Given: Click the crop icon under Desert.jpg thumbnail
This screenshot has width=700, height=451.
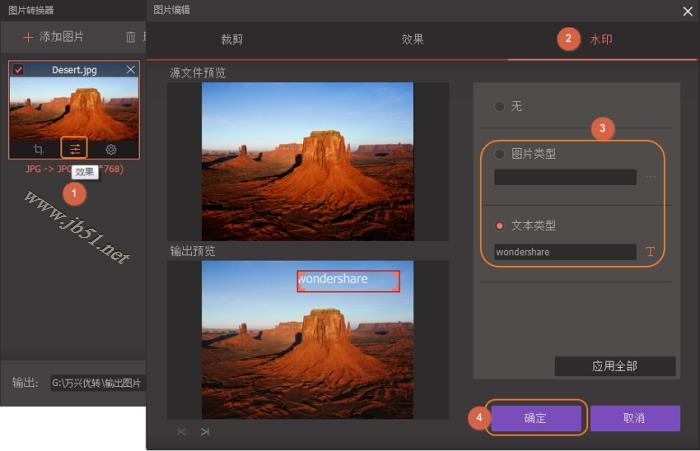Looking at the screenshot, I should click(x=38, y=149).
